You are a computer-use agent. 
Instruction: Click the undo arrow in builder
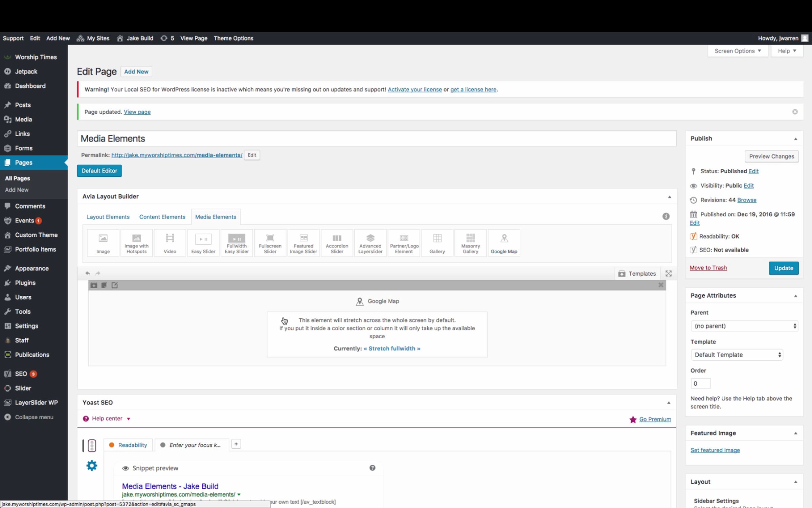pyautogui.click(x=88, y=273)
